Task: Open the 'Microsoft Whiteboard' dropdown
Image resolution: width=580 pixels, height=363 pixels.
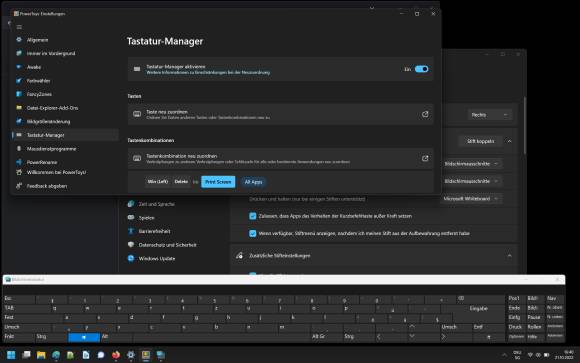Action: pyautogui.click(x=471, y=199)
